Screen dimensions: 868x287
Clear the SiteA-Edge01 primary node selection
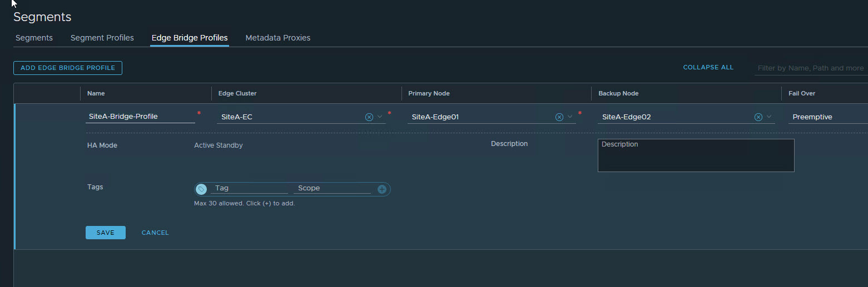pyautogui.click(x=559, y=117)
